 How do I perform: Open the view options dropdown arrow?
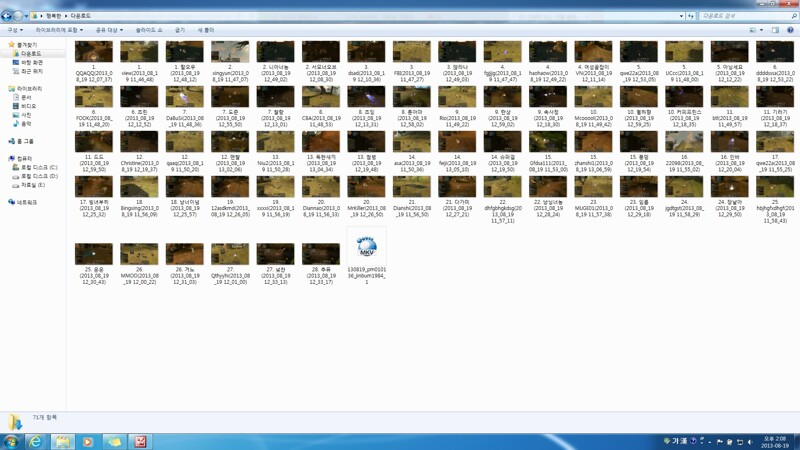(x=762, y=30)
